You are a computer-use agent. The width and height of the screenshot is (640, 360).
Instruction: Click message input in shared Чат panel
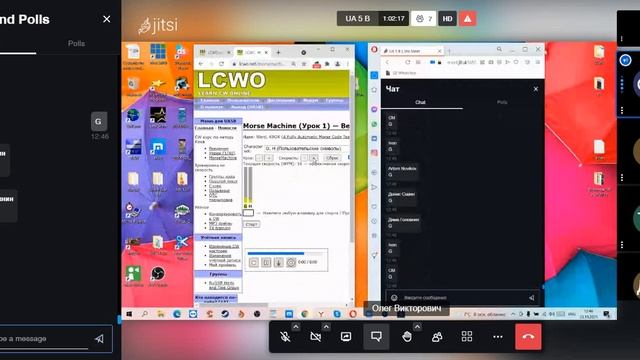click(x=463, y=298)
